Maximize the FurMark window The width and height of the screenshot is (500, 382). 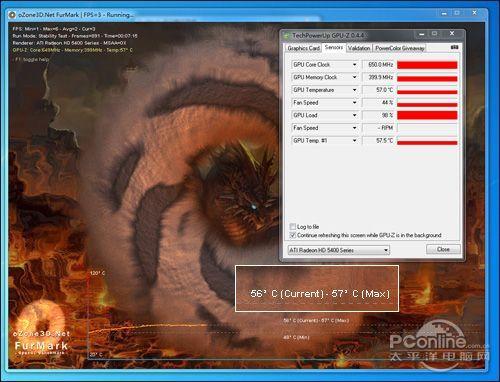click(x=457, y=13)
